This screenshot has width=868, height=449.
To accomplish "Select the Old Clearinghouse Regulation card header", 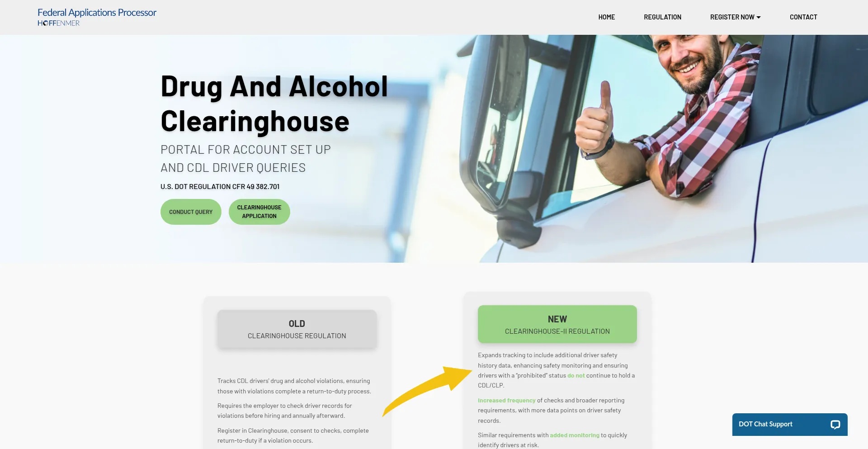I will point(297,329).
